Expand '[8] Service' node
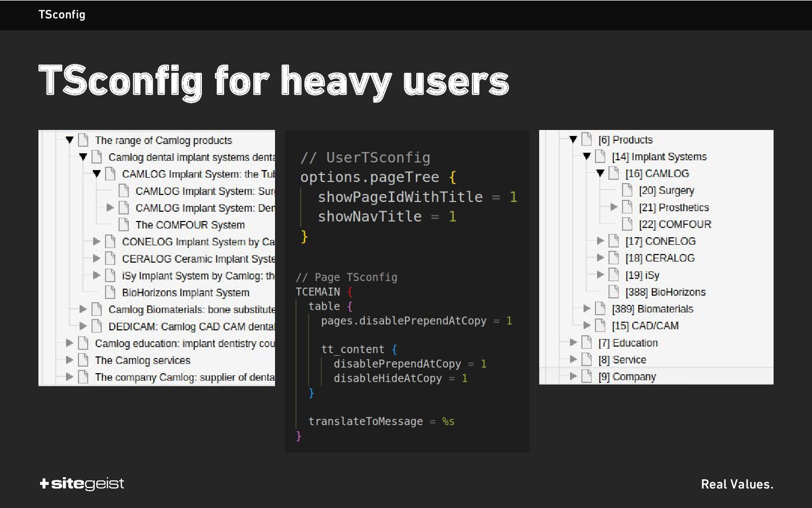The image size is (812, 508). 573,359
